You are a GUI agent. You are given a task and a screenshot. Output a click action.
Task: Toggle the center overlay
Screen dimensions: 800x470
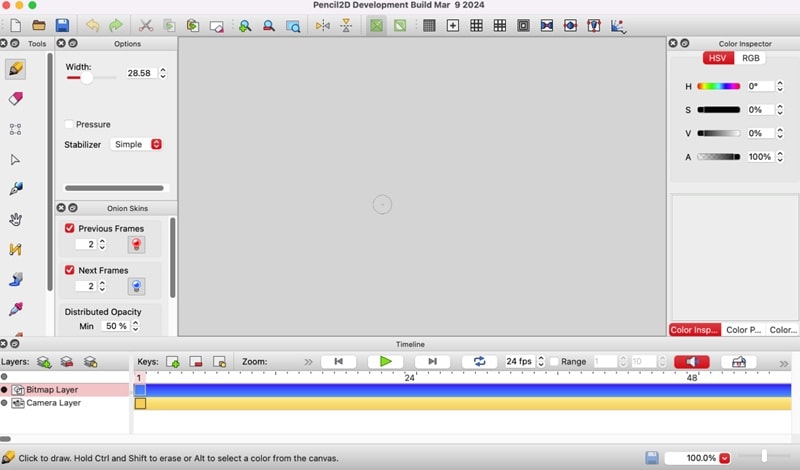(x=453, y=26)
